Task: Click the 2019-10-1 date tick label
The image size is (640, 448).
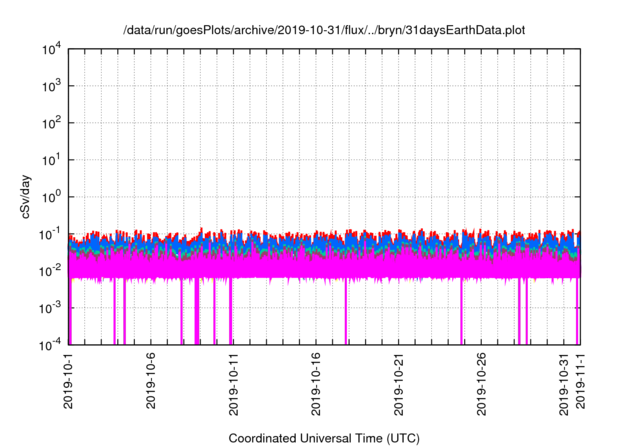Action: point(68,380)
